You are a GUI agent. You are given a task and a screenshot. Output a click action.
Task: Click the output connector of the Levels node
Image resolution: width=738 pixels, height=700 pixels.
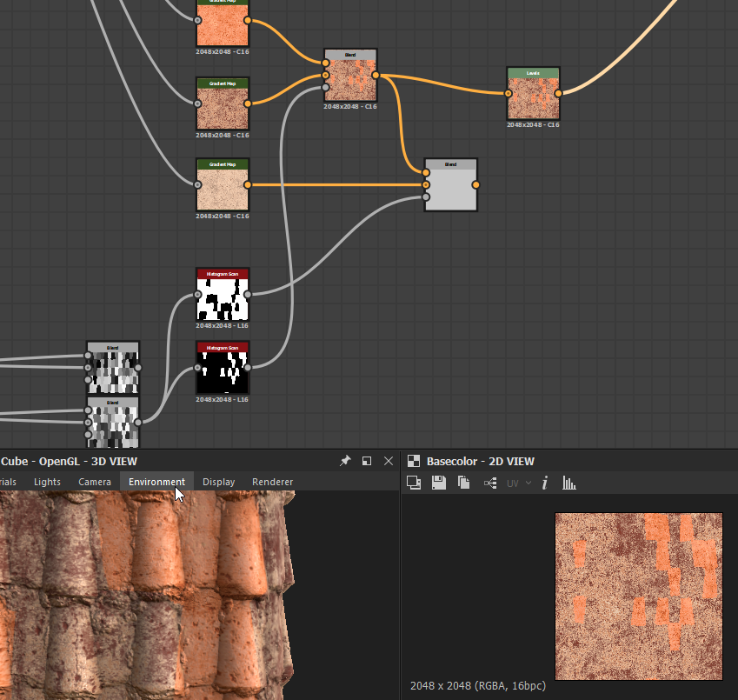pos(558,94)
